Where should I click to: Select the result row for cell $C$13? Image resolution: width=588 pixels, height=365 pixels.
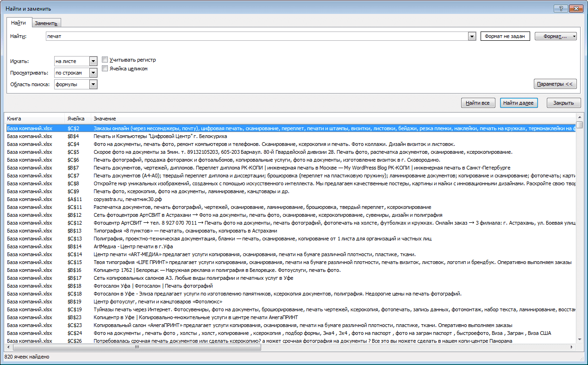coord(290,239)
